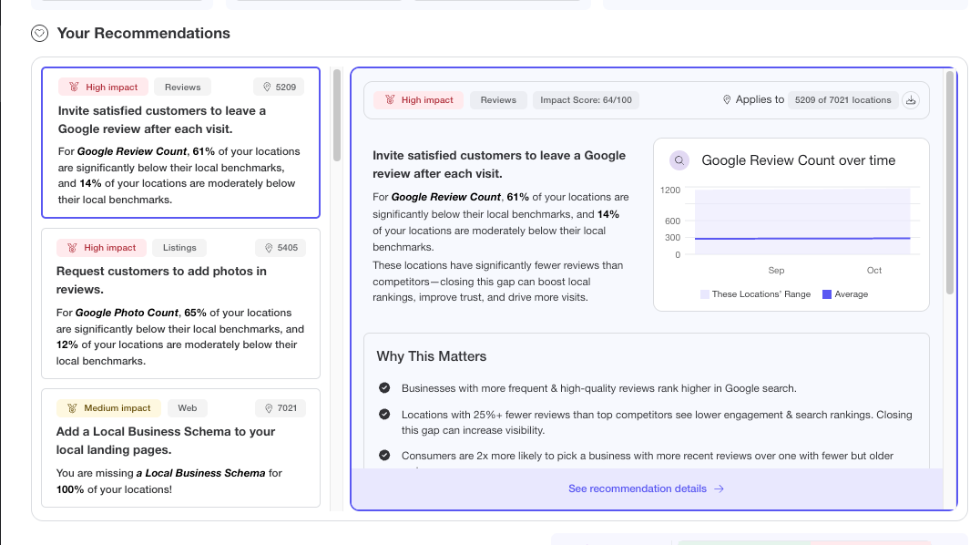Screen dimensions: 980x545
Task: Toggle These Locations' Range legend swatch
Action: point(705,294)
